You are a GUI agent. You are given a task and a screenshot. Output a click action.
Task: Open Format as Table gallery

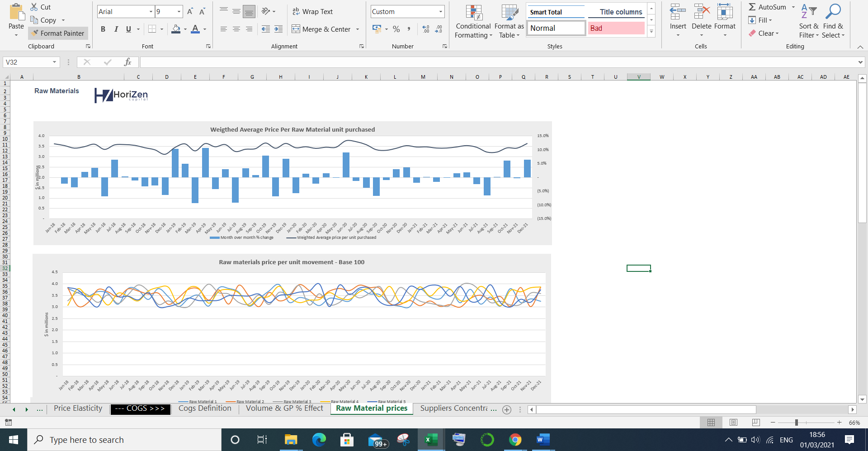click(509, 22)
